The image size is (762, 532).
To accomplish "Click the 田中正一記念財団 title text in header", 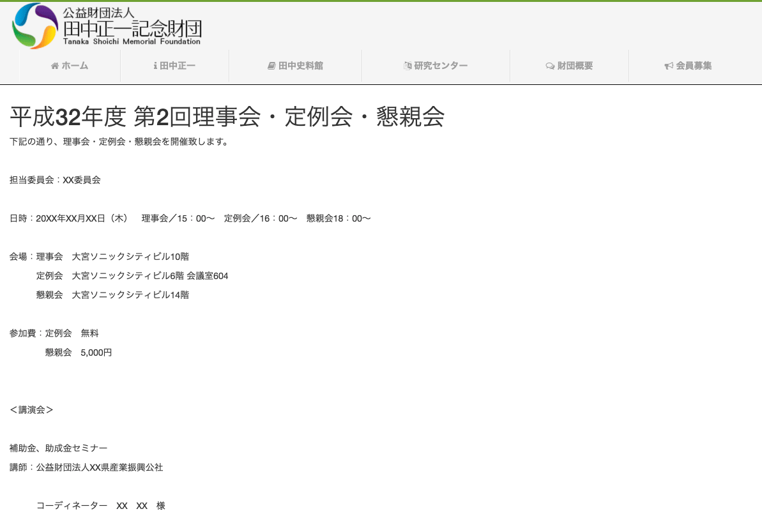I will [x=132, y=29].
